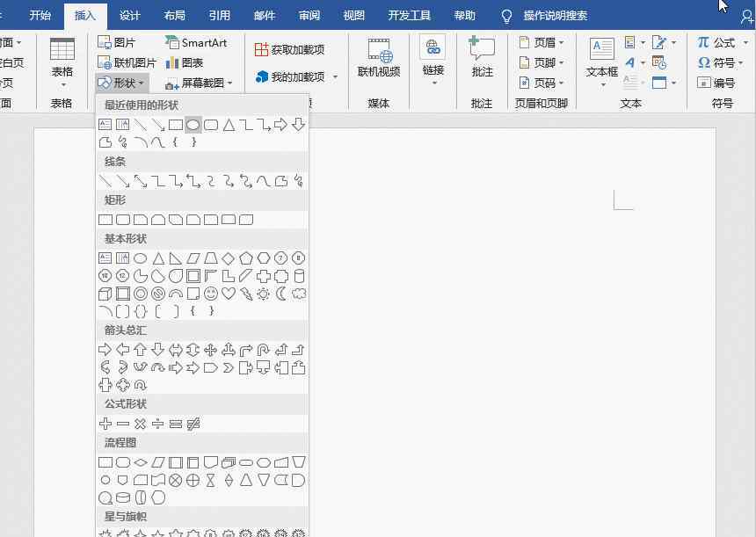Image resolution: width=756 pixels, height=537 pixels.
Task: Select the crescent moon shape
Action: click(281, 293)
